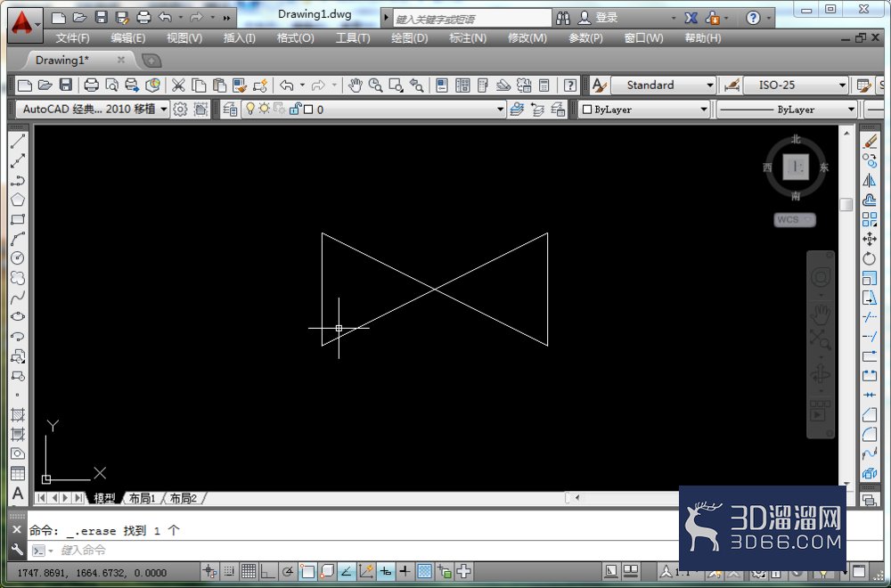Select the Offset tool
The width and height of the screenshot is (891, 588).
tap(870, 200)
